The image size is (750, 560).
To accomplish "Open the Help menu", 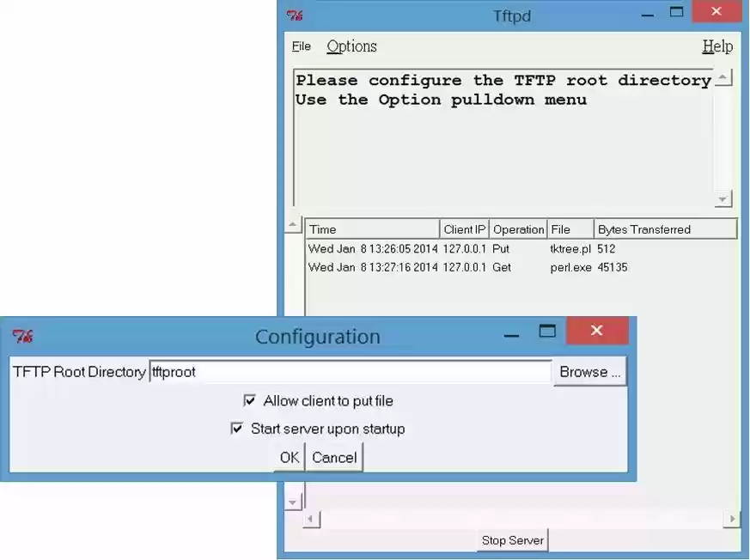I will pos(717,46).
